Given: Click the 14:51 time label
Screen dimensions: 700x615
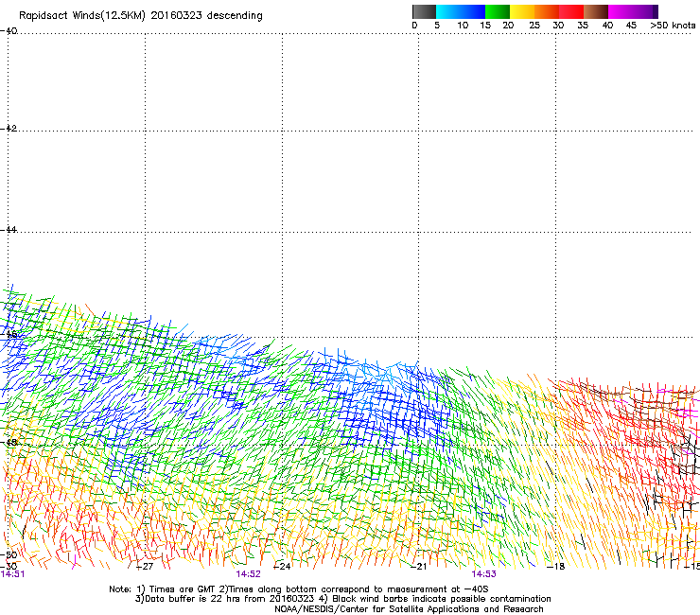Looking at the screenshot, I should 12,574.
